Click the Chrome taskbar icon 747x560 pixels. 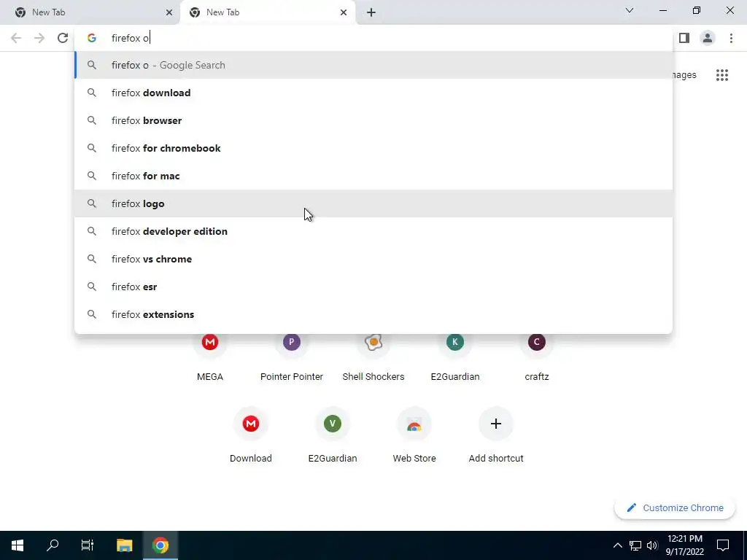[160, 545]
